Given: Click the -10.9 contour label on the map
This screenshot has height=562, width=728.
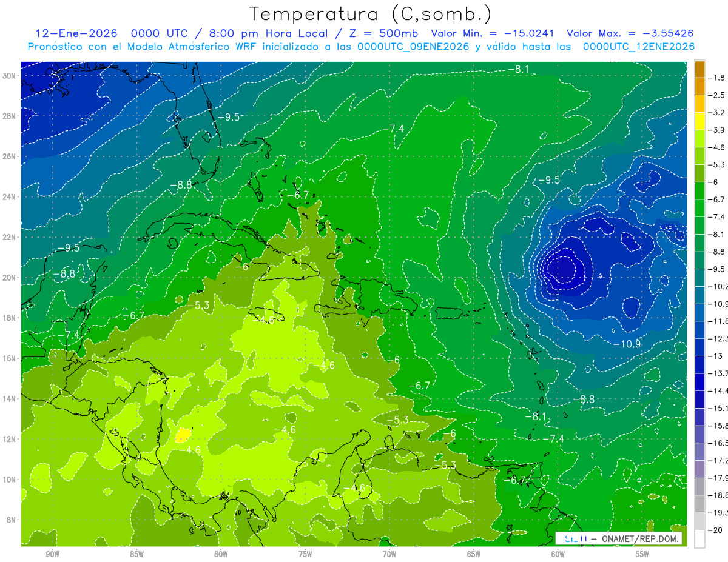Looking at the screenshot, I should click(x=627, y=344).
